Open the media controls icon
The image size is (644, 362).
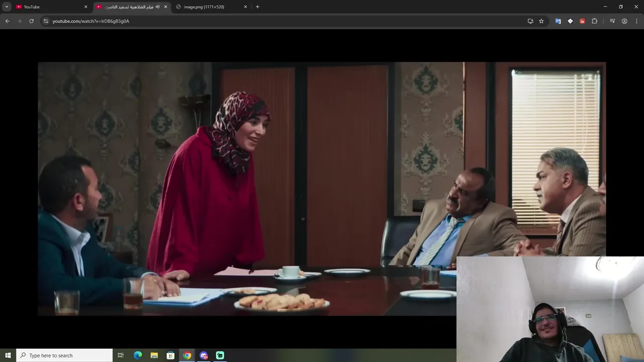point(612,21)
